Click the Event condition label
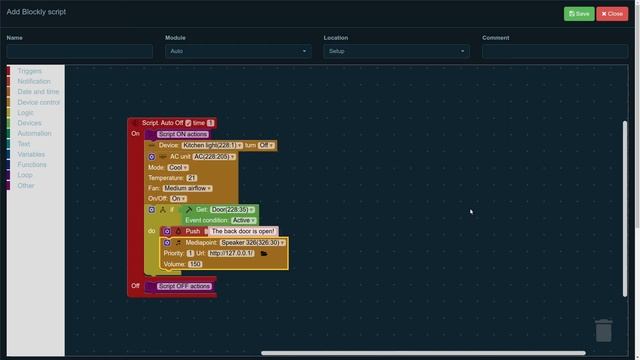This screenshot has width=640, height=360. coord(206,220)
